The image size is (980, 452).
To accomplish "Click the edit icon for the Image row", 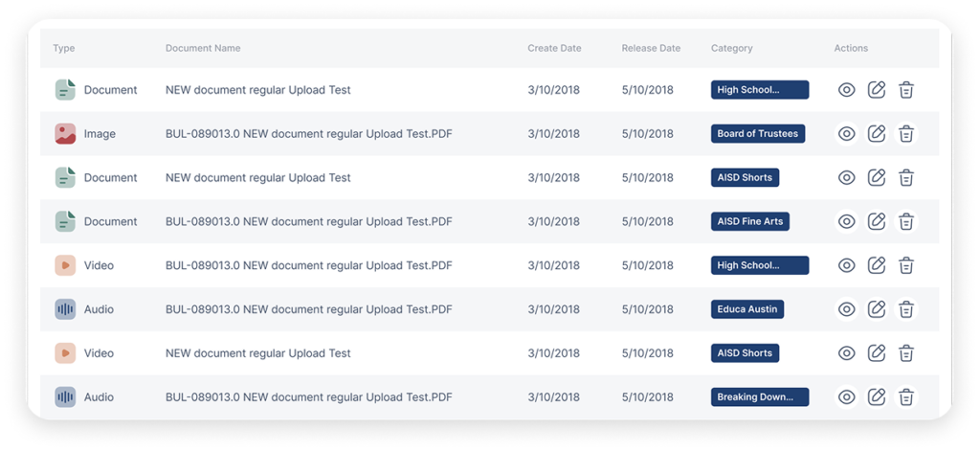I will click(877, 134).
